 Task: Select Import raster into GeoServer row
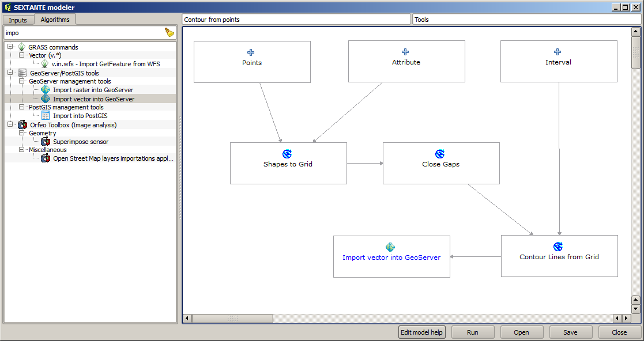tap(93, 90)
